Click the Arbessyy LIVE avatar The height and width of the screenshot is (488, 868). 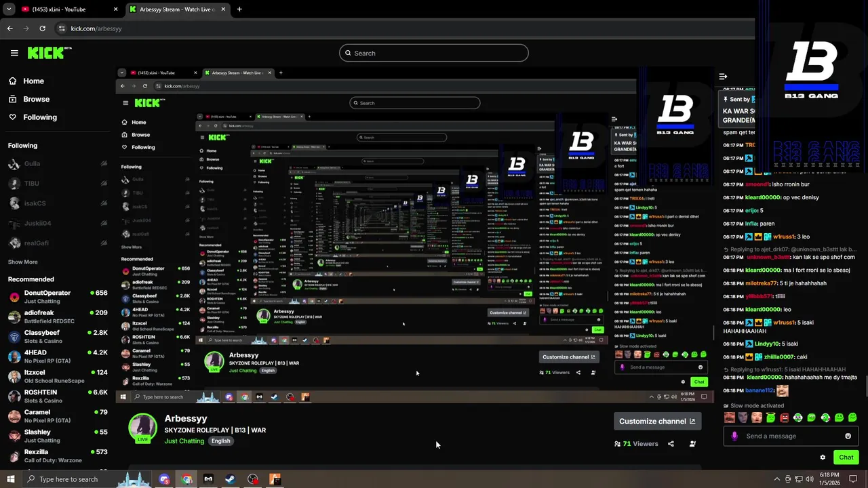[x=142, y=428]
